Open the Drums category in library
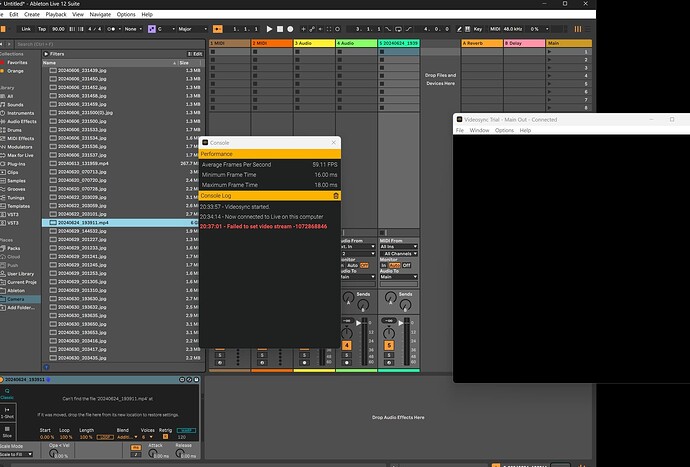The height and width of the screenshot is (467, 690). (x=16, y=128)
